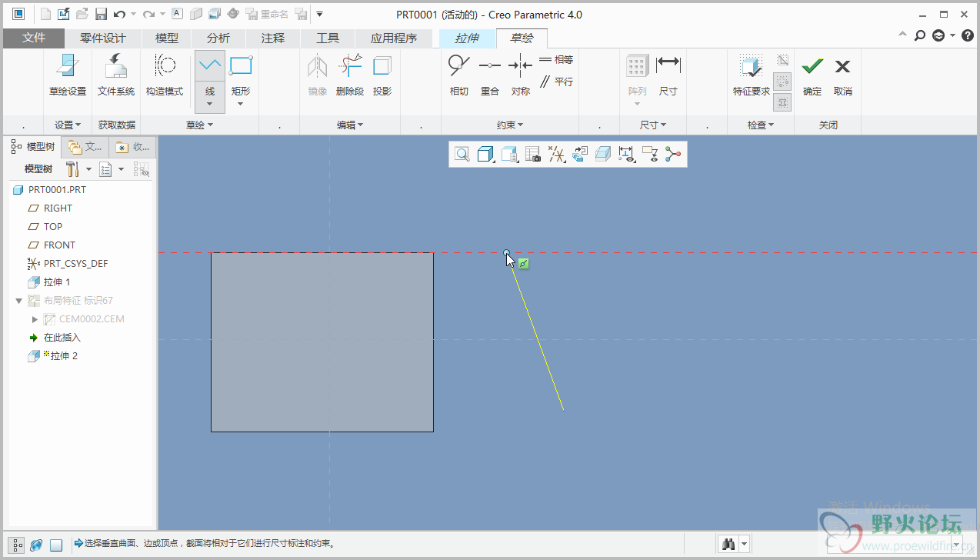The width and height of the screenshot is (980, 560).
Task: Expand the 约束 group dropdown
Action: tap(510, 125)
